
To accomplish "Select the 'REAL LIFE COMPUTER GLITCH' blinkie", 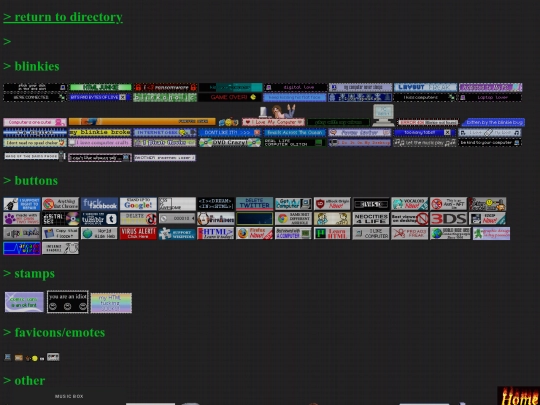I will [295, 143].
